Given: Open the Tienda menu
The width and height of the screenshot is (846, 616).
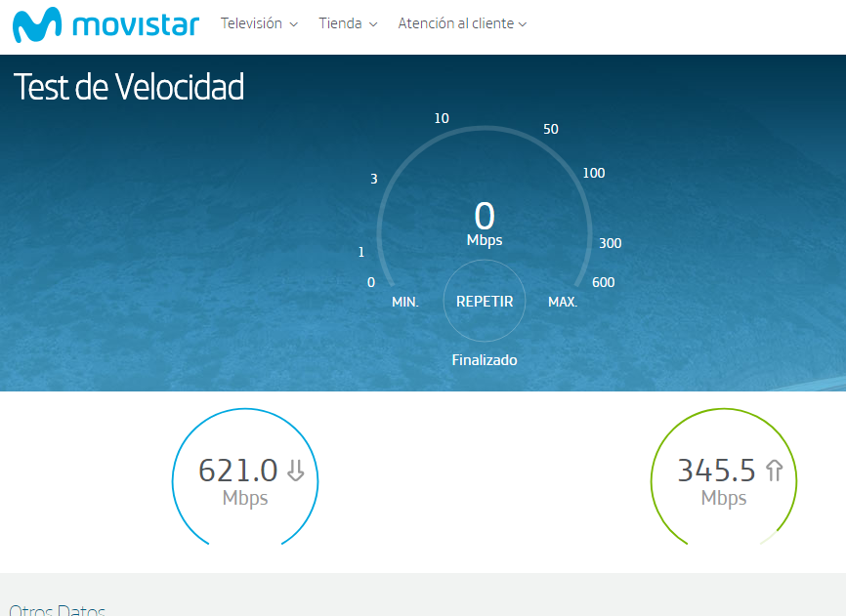Looking at the screenshot, I should (340, 23).
